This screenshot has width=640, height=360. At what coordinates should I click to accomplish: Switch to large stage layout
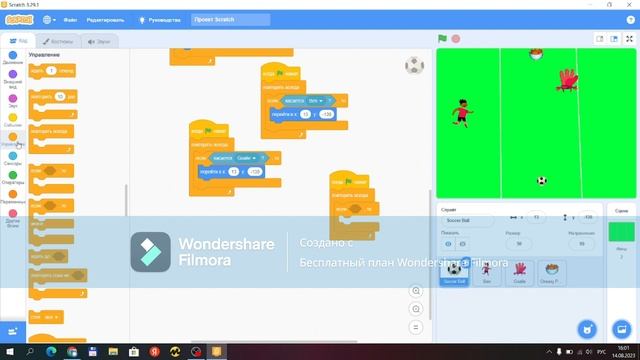coord(614,39)
